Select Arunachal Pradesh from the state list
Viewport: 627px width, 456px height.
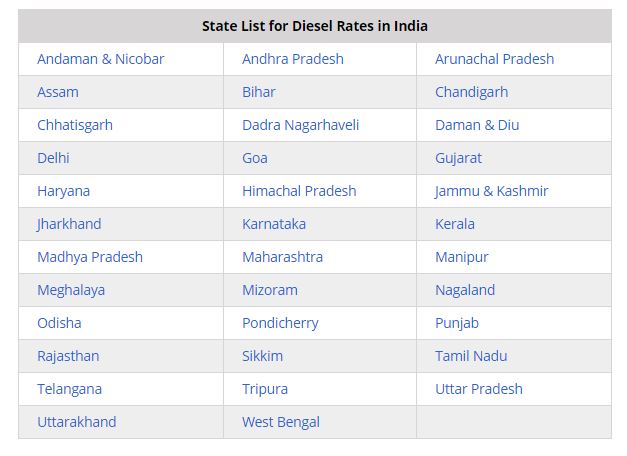(x=494, y=59)
